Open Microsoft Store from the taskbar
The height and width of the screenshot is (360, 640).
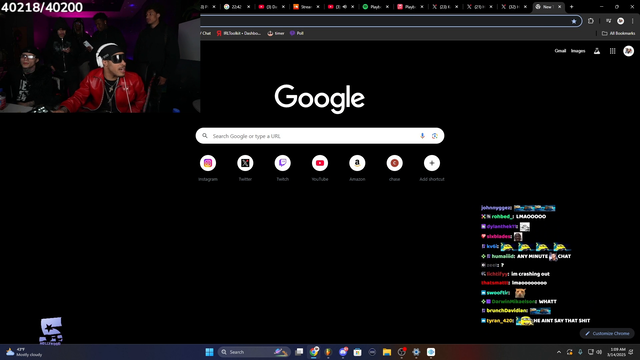tap(358, 352)
